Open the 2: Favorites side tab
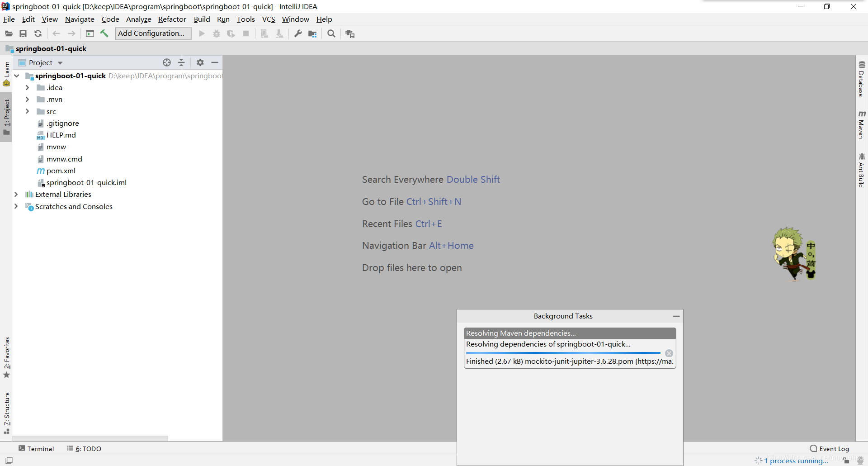This screenshot has height=466, width=868. (6, 357)
